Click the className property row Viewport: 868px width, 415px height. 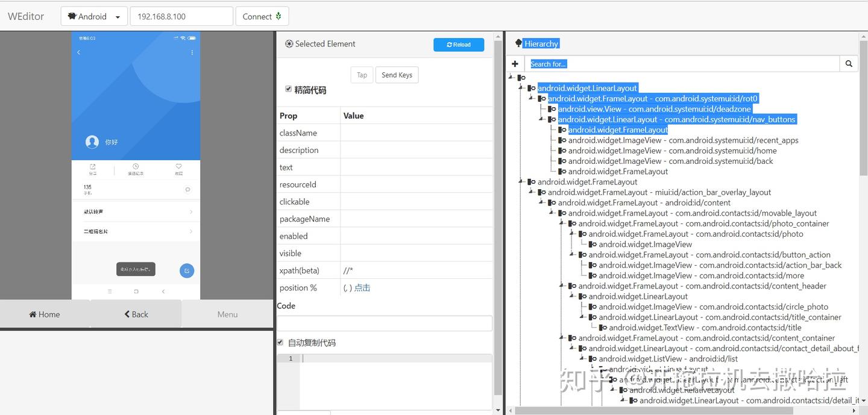(x=385, y=133)
